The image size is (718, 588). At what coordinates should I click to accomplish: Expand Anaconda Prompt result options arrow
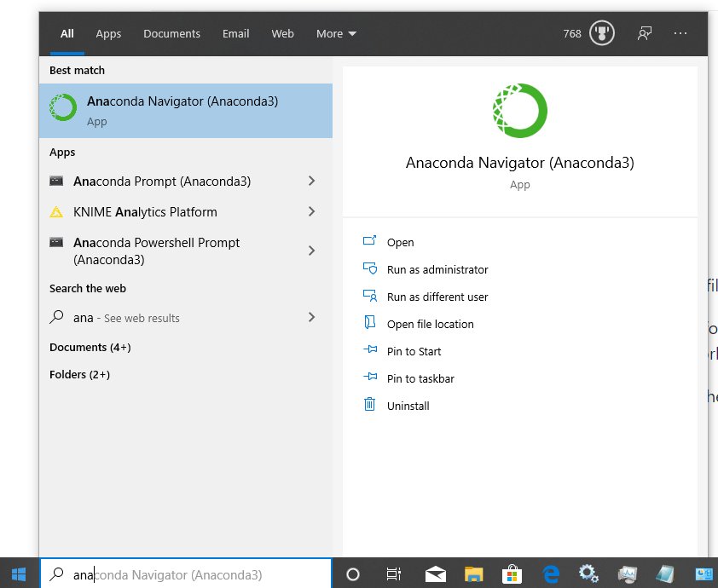[x=312, y=182]
